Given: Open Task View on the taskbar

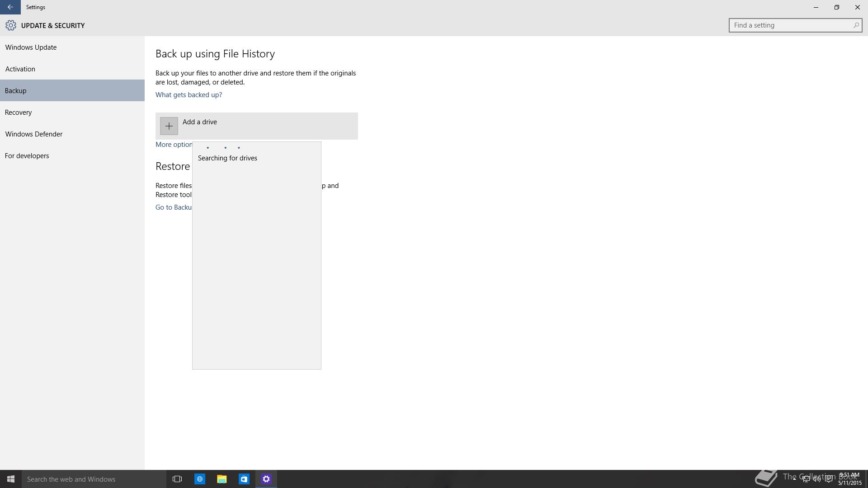Looking at the screenshot, I should coord(177,479).
